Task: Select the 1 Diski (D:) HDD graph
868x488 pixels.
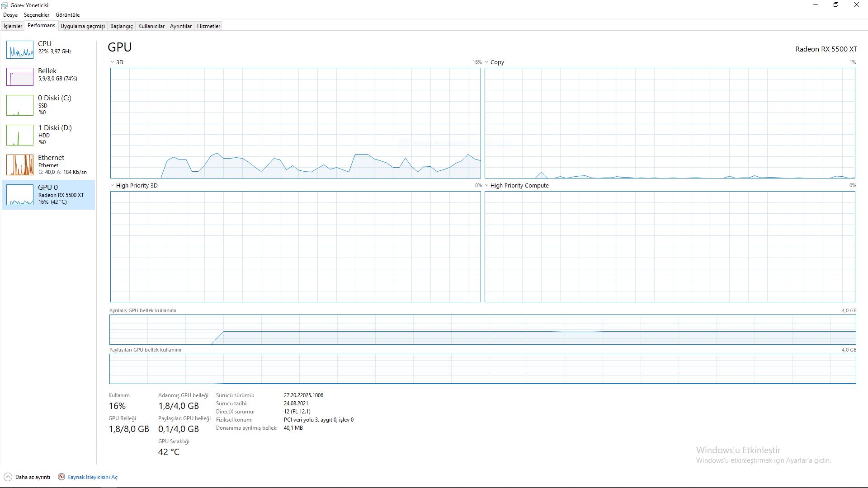Action: point(20,135)
